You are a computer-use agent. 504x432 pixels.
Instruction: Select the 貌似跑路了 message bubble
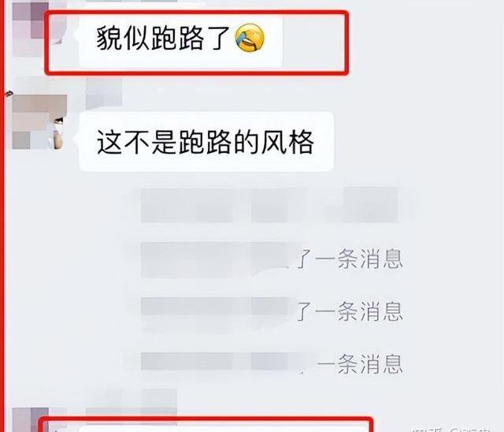click(180, 39)
